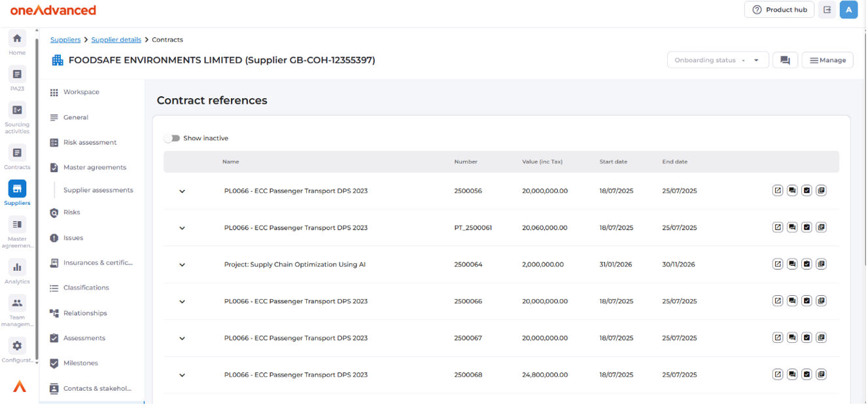Open Master agreements in the supplier menu
The image size is (868, 411).
94,168
